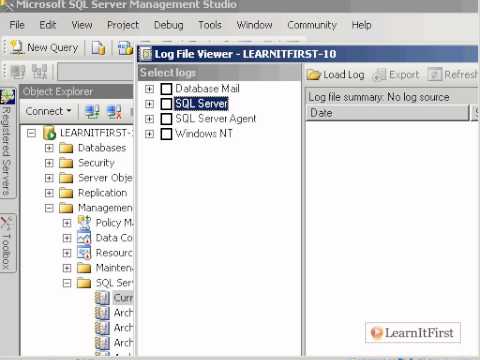Expand the Policy Management node
Image resolution: width=480 pixels, height=360 pixels.
pyautogui.click(x=67, y=223)
